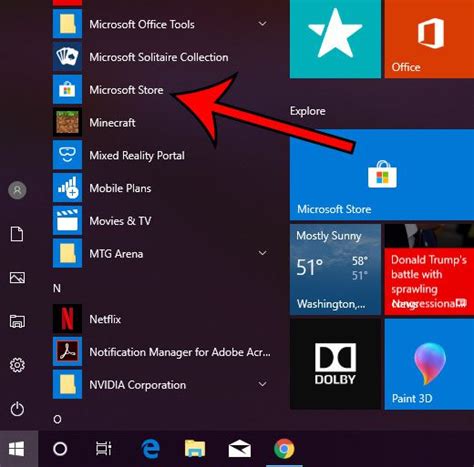Image resolution: width=474 pixels, height=467 pixels.
Task: Launch Microsoft Solitaire Collection cards icon
Action: click(67, 57)
